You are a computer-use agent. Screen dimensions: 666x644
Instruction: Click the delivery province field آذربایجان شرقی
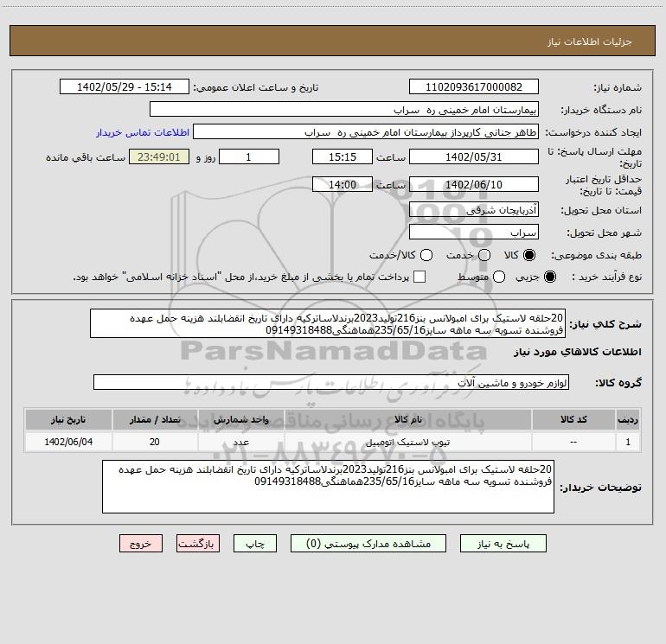(474, 210)
